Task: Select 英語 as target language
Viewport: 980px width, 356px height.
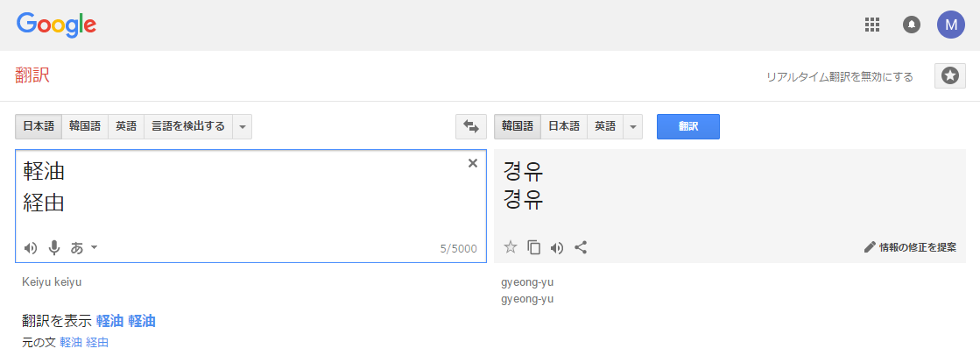Action: (605, 126)
